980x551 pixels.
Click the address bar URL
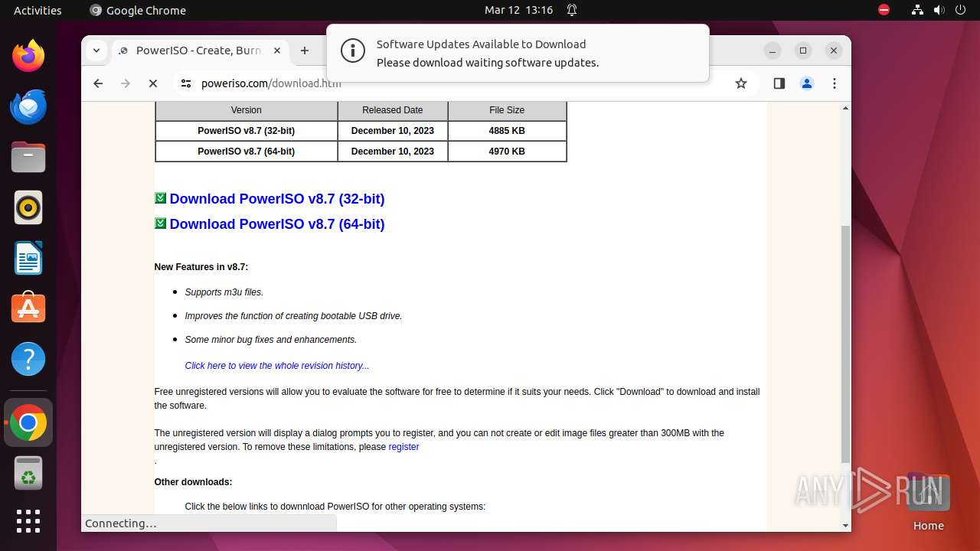pyautogui.click(x=271, y=83)
